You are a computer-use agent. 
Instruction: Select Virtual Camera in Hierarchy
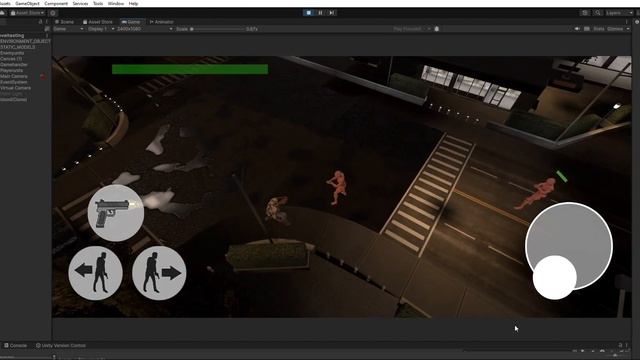(x=16, y=88)
